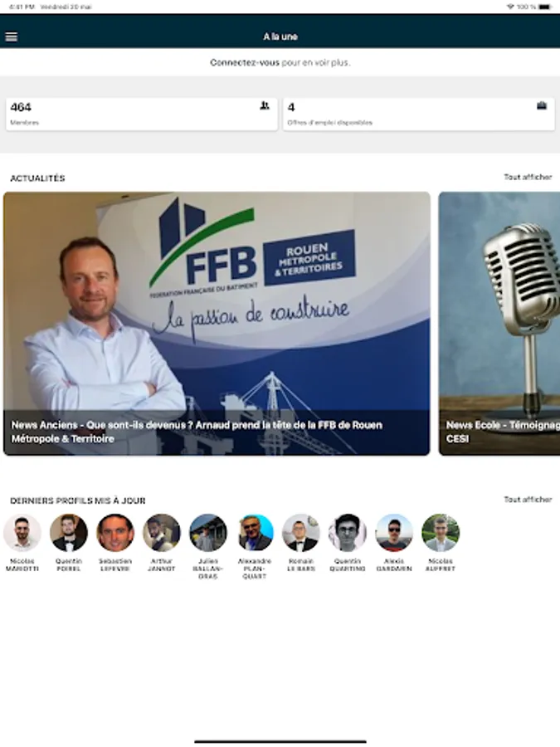Open Alexis Gardavein's profile avatar

tap(394, 533)
